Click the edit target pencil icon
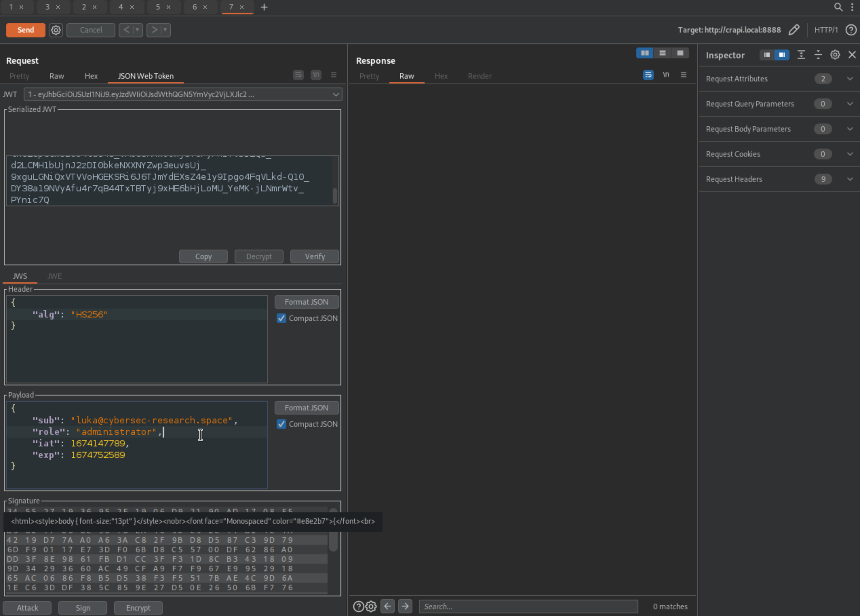The width and height of the screenshot is (860, 616). click(794, 30)
